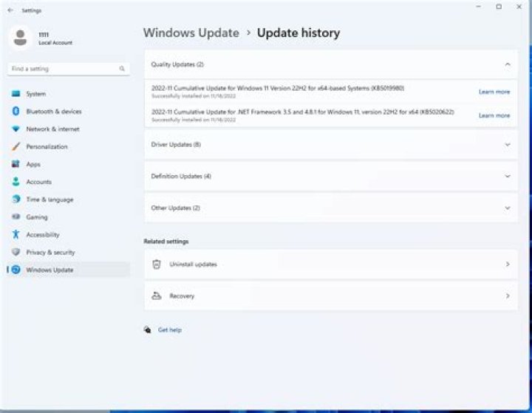Expand the Driver Updates section
The width and height of the screenshot is (532, 413).
click(507, 145)
